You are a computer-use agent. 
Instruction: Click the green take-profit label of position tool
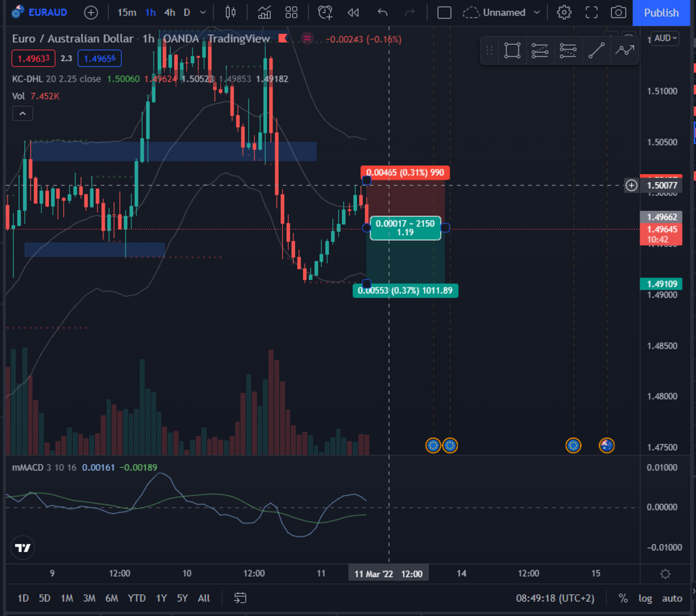[x=405, y=291]
